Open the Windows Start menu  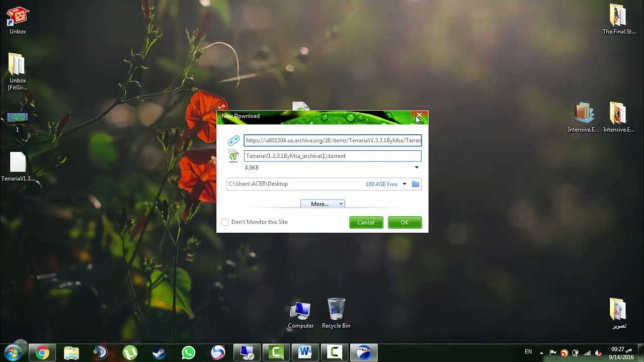click(x=14, y=352)
